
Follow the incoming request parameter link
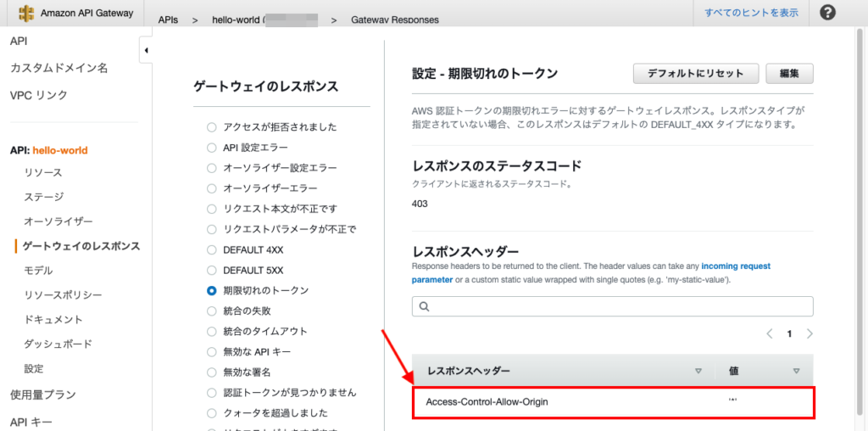(x=591, y=272)
